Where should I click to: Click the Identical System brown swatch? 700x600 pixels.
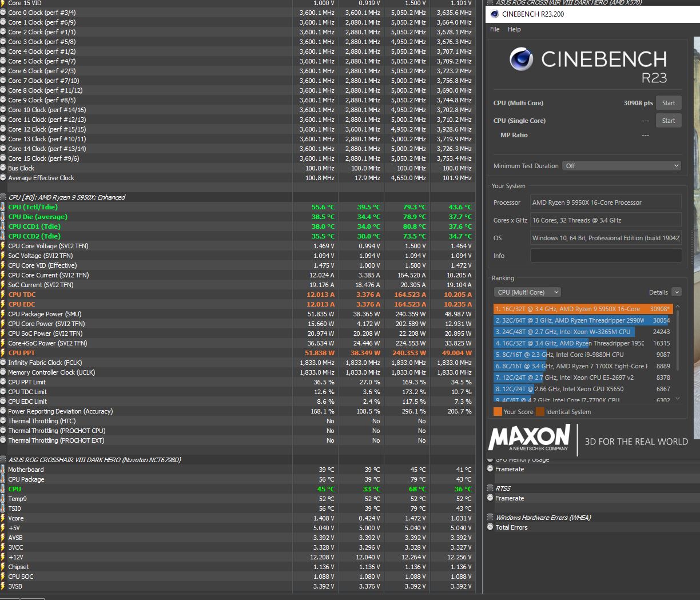540,412
